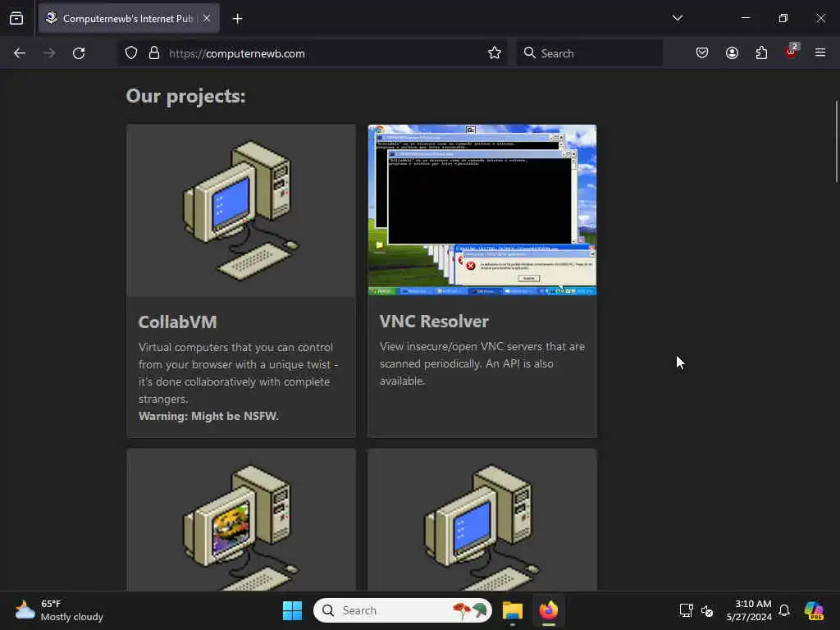Open the Firefox hamburger application menu

820,53
